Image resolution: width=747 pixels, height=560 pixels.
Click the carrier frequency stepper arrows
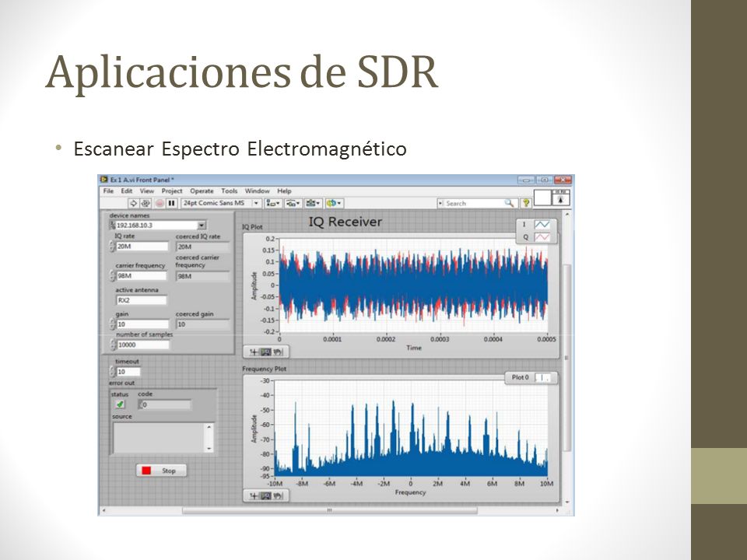click(x=112, y=275)
